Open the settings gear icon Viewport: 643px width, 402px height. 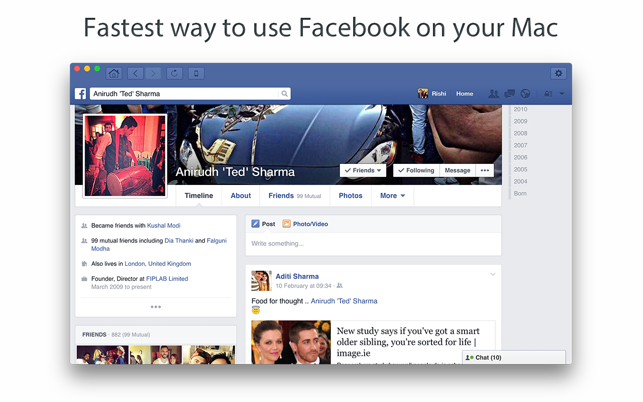pos(558,73)
